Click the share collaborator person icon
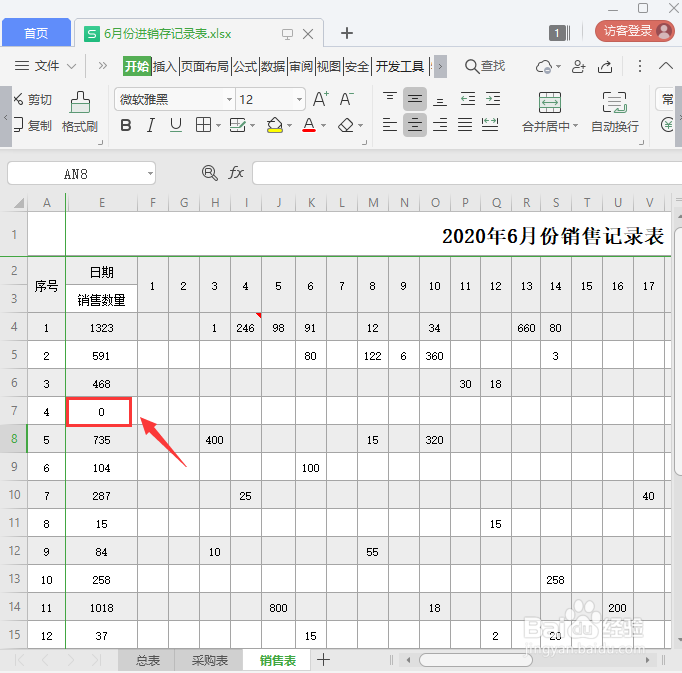This screenshot has width=682, height=673. (578, 67)
